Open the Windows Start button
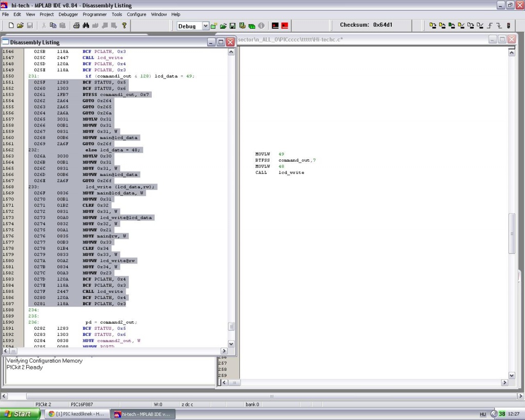The width and height of the screenshot is (525, 420). [20, 414]
